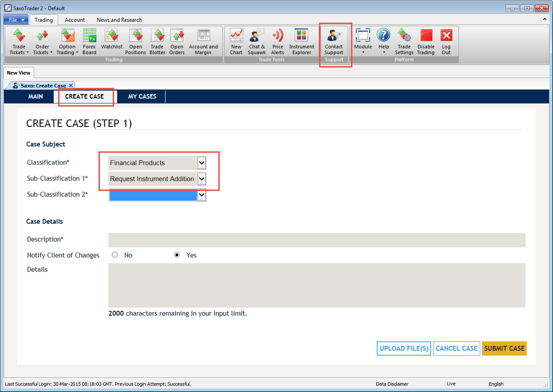Click Live in status bar

[451, 384]
